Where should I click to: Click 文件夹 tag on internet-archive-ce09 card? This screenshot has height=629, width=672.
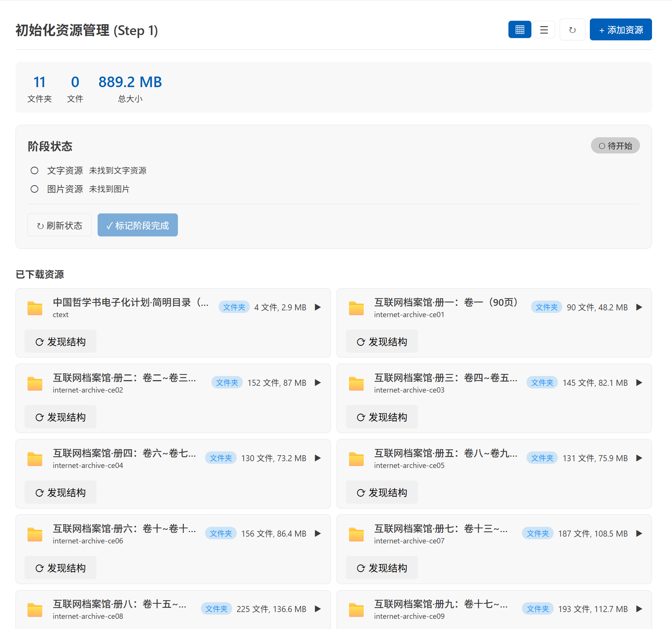pos(538,609)
